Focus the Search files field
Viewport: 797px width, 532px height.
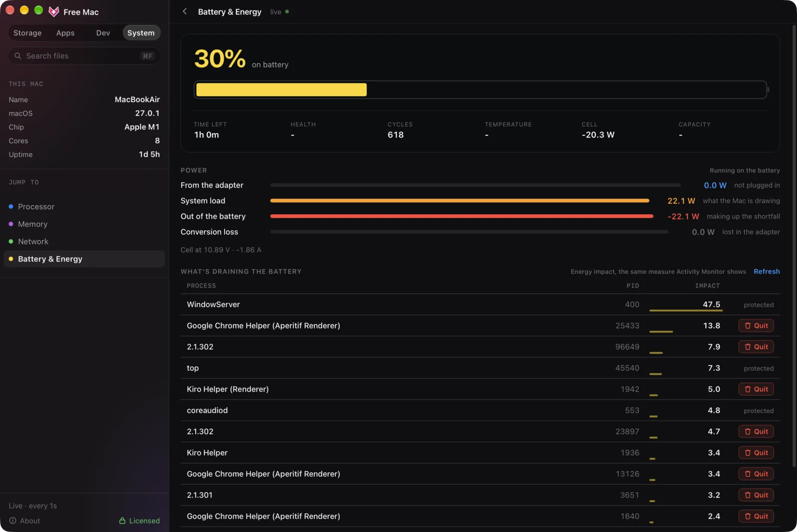click(84, 56)
